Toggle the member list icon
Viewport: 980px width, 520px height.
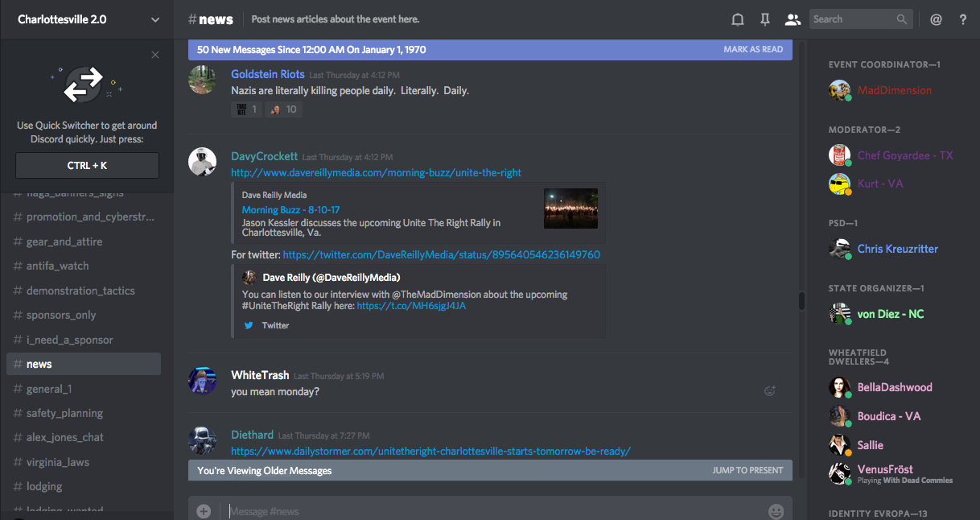pos(793,19)
